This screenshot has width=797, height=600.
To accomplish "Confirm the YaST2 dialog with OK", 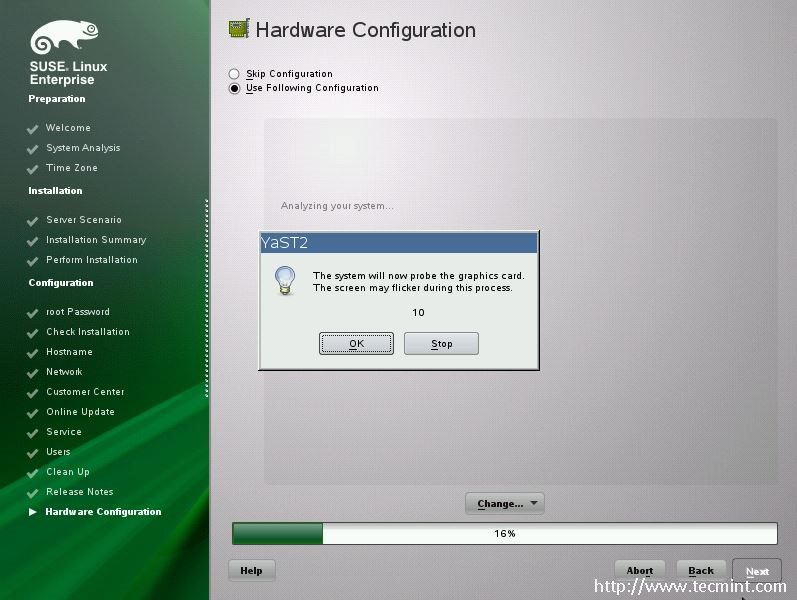I will (x=356, y=344).
